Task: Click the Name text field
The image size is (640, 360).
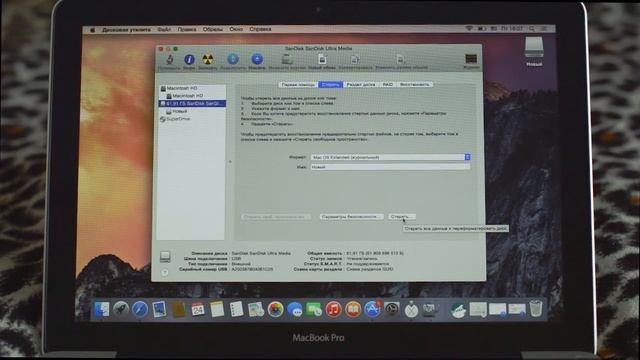Action: coord(391,167)
